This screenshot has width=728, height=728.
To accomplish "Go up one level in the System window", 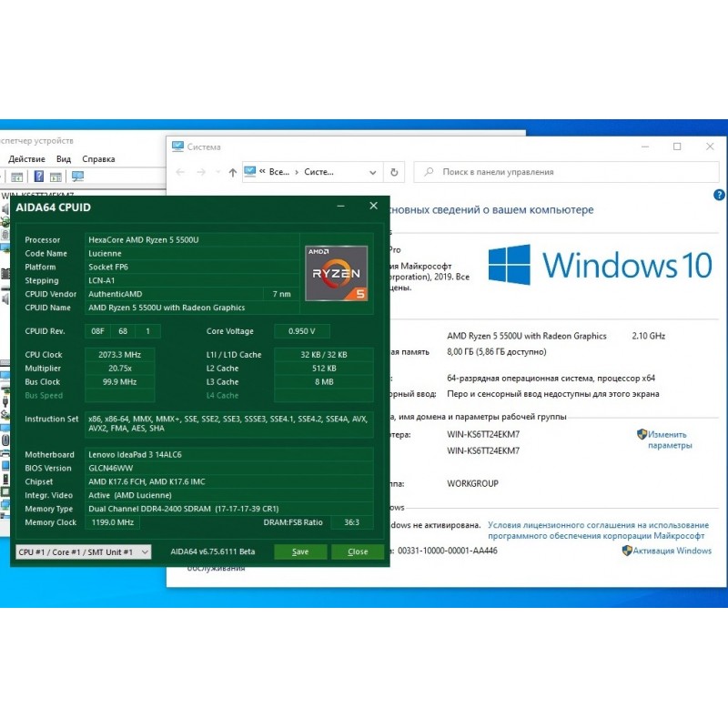I will pyautogui.click(x=233, y=172).
